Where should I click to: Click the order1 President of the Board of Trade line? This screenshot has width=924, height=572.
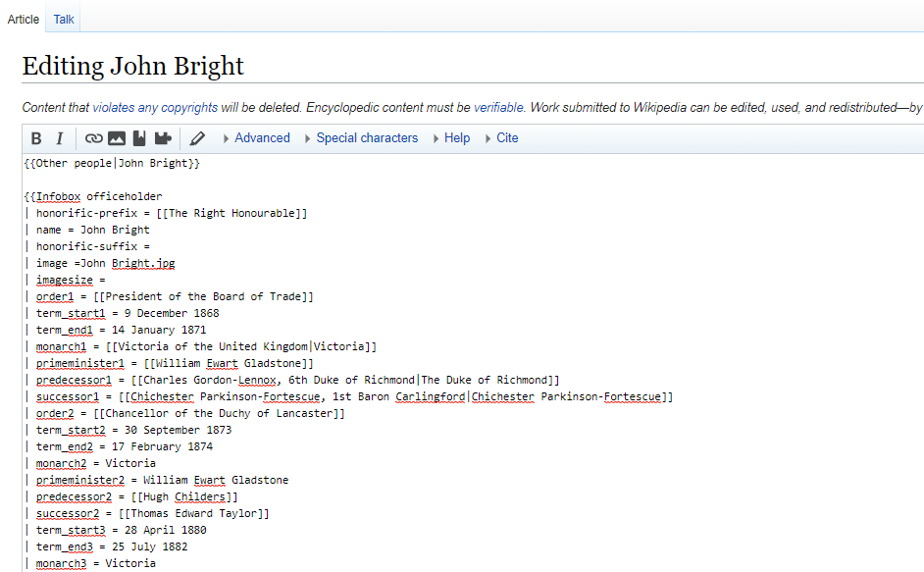point(169,296)
